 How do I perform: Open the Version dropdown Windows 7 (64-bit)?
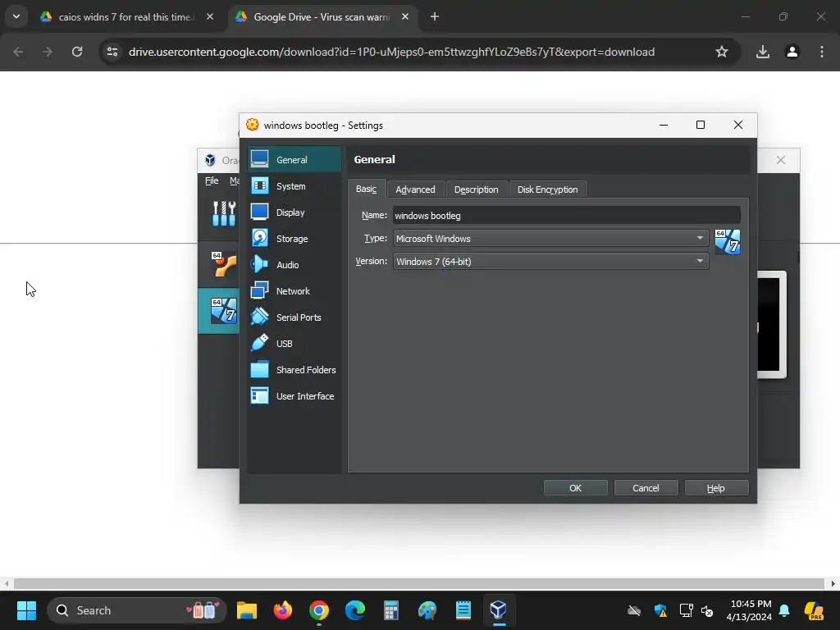click(x=550, y=262)
